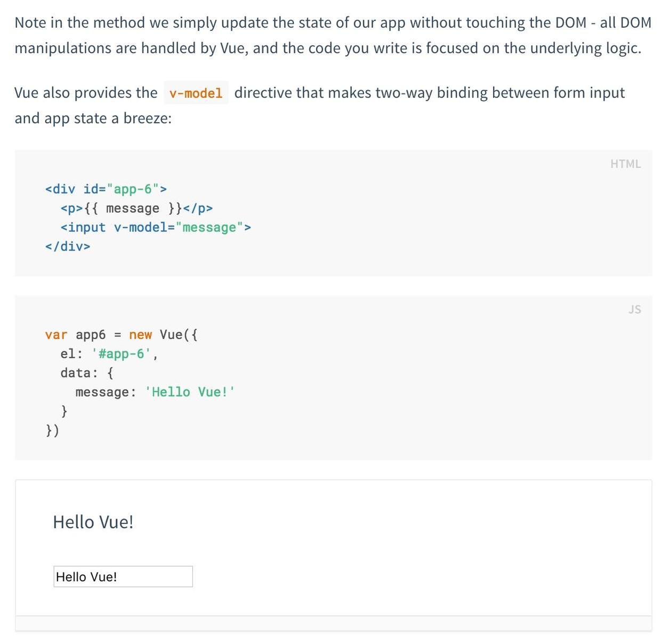Click the message property key in JS code
Image resolution: width=661 pixels, height=644 pixels.
pos(102,392)
